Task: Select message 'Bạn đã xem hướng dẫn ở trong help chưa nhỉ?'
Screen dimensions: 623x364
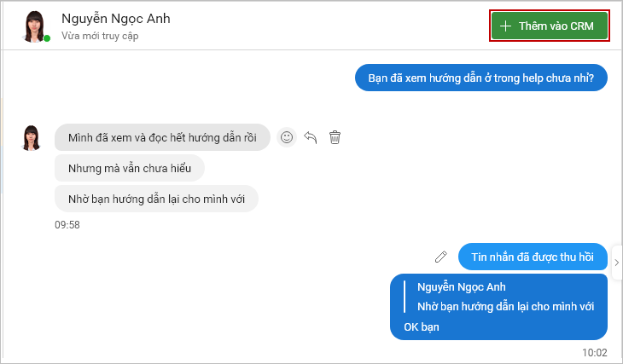Action: click(480, 78)
